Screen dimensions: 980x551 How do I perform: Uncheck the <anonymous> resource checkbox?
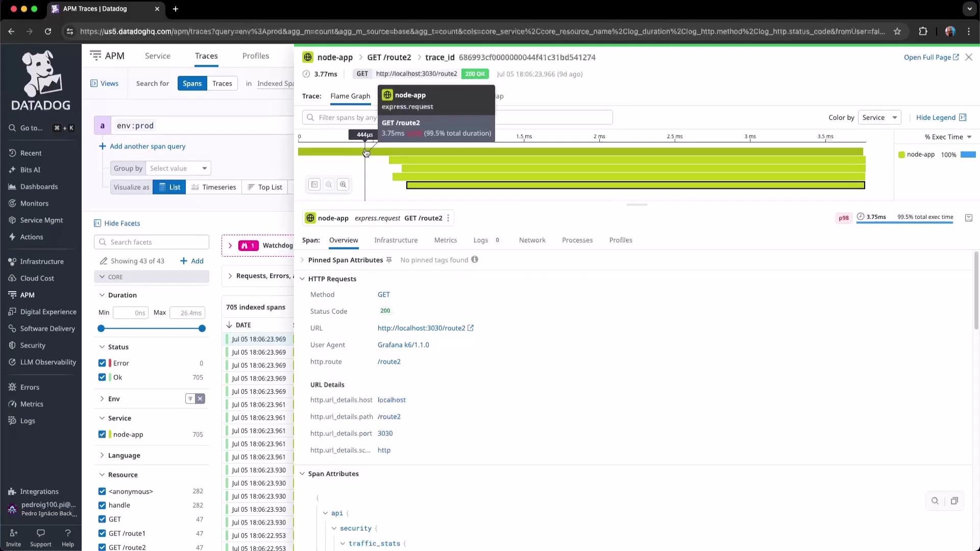click(x=102, y=491)
